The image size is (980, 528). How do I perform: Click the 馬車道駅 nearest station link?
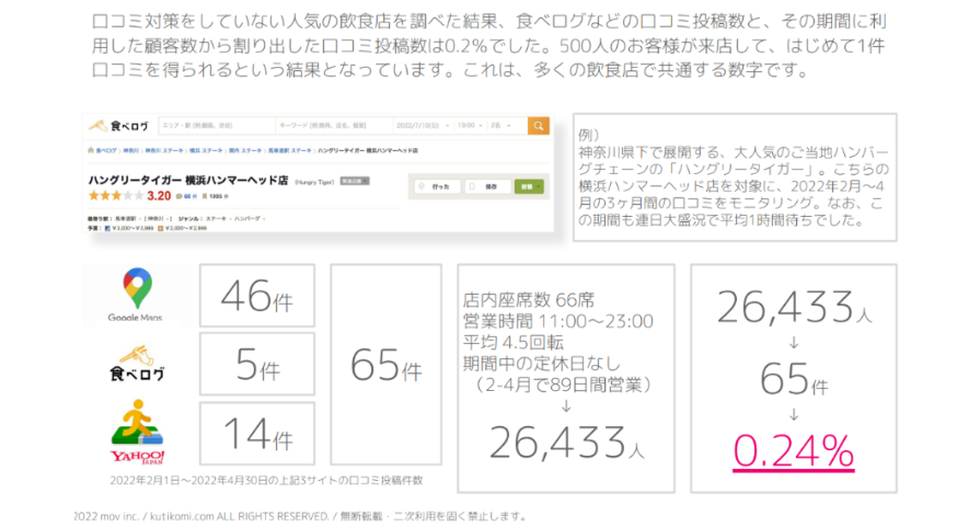click(x=125, y=218)
